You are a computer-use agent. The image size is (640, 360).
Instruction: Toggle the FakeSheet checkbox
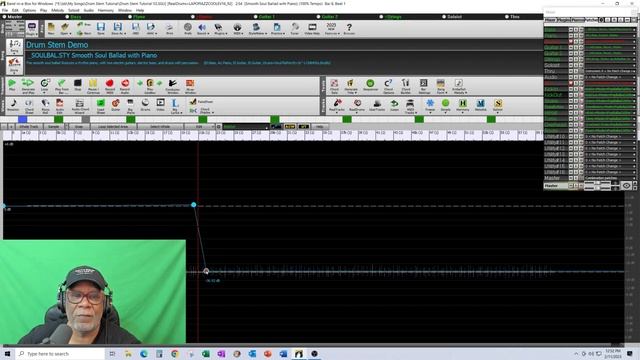[x=193, y=102]
